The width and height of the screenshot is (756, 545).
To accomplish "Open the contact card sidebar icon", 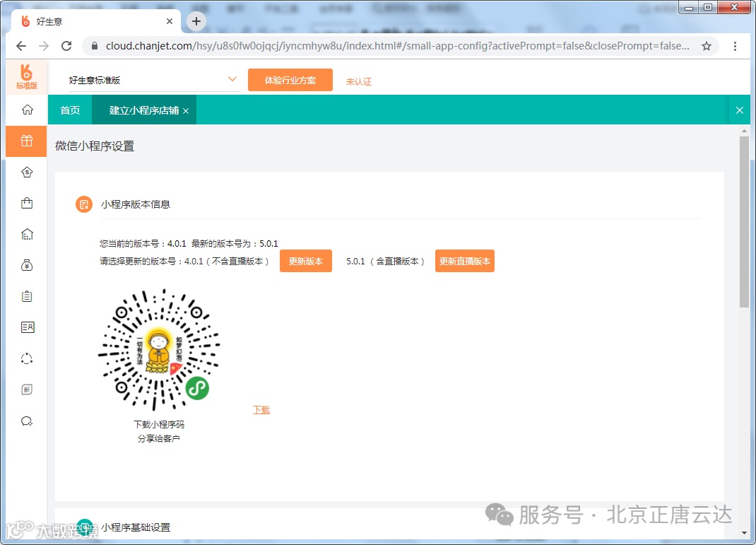I will coord(28,327).
